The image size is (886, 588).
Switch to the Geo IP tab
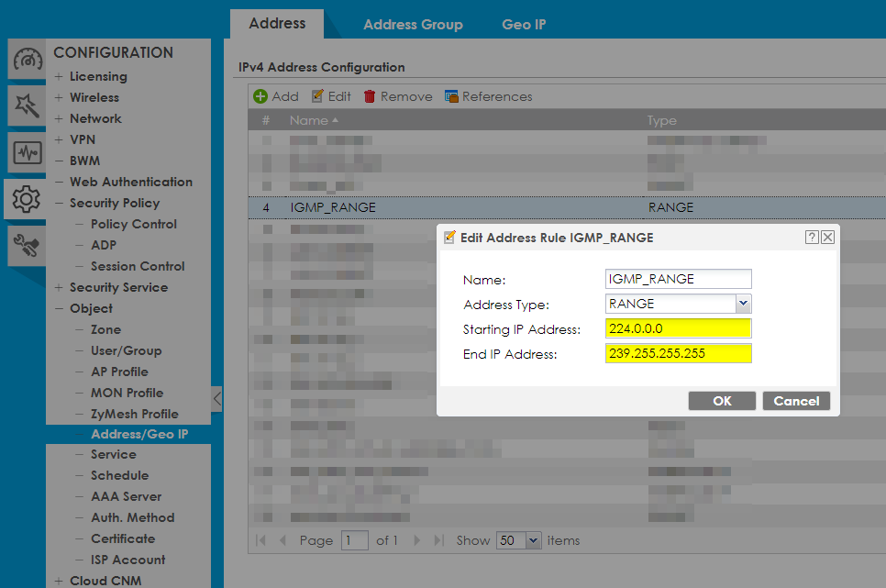click(x=524, y=25)
